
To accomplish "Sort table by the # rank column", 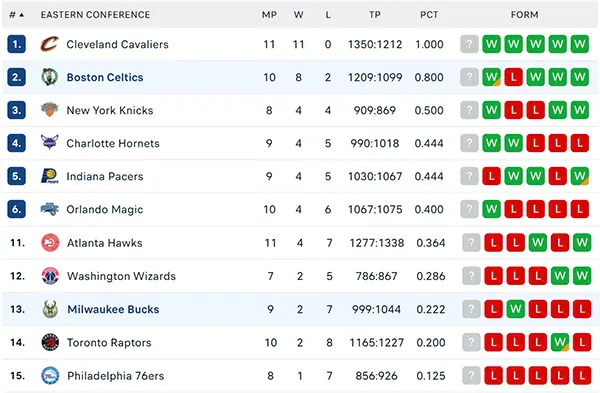I will pyautogui.click(x=16, y=15).
